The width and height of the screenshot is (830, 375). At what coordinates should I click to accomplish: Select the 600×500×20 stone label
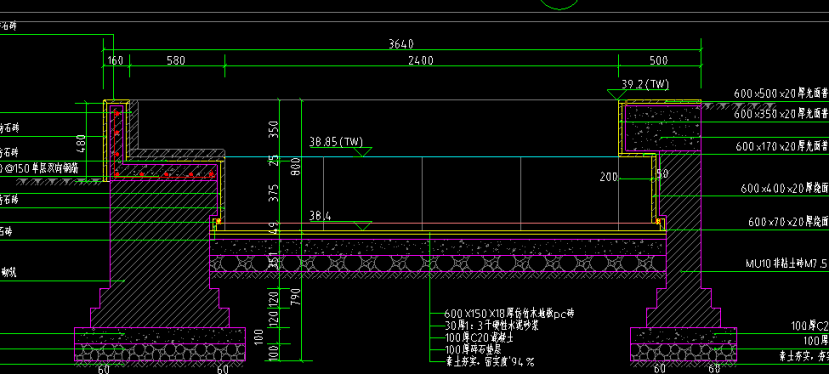[781, 94]
